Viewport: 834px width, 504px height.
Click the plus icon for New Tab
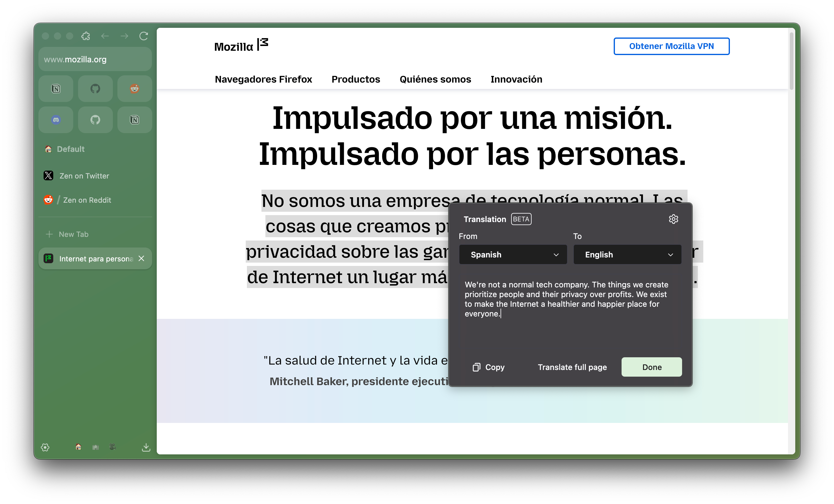[49, 234]
